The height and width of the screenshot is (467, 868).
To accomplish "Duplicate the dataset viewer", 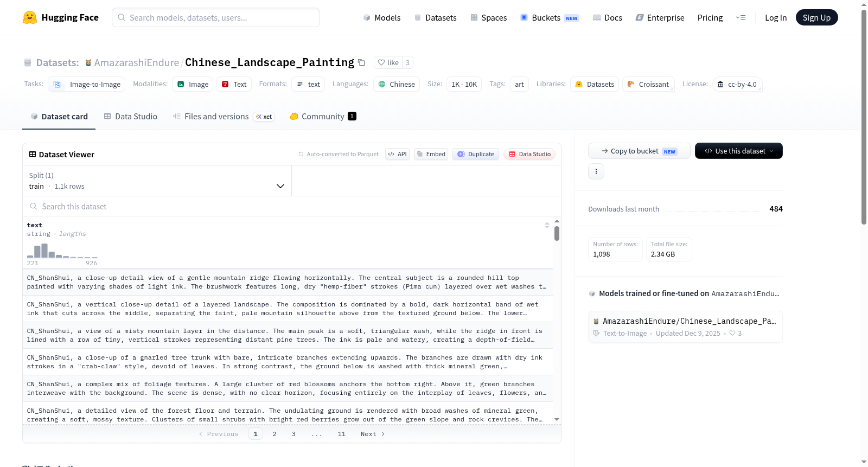I will pyautogui.click(x=476, y=154).
